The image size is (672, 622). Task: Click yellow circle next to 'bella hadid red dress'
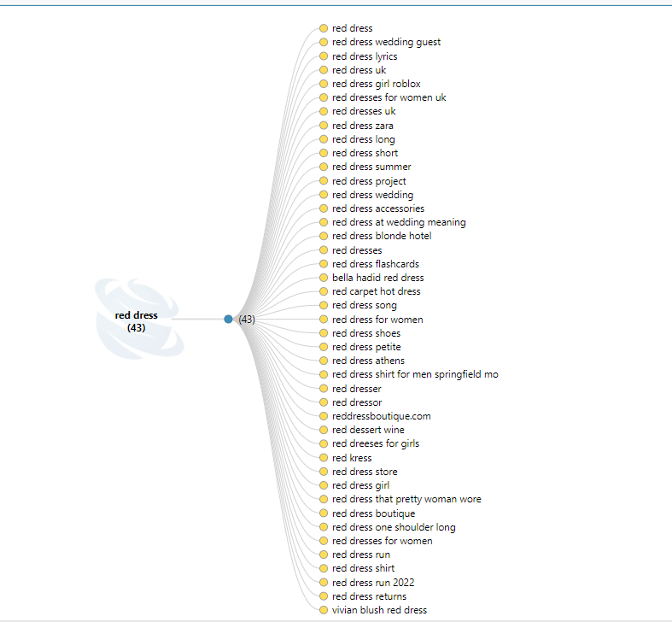click(324, 278)
